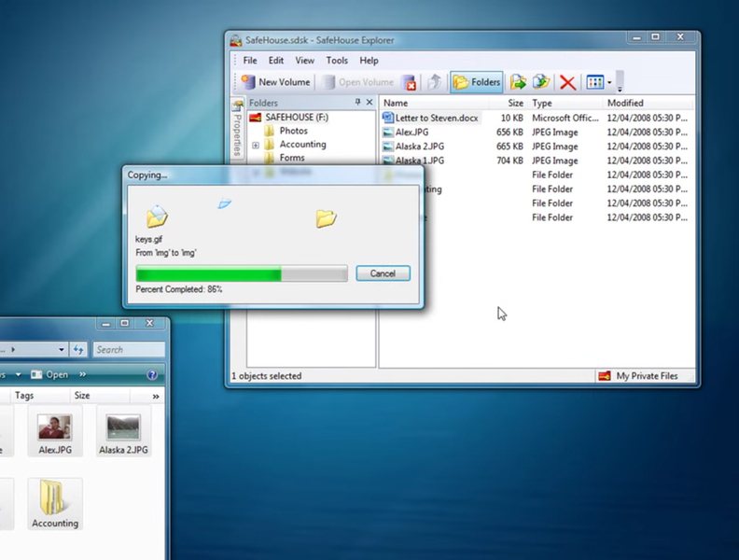This screenshot has height=560, width=739.
Task: Select the Accounting folder icon in Explorer window
Action: (x=55, y=503)
